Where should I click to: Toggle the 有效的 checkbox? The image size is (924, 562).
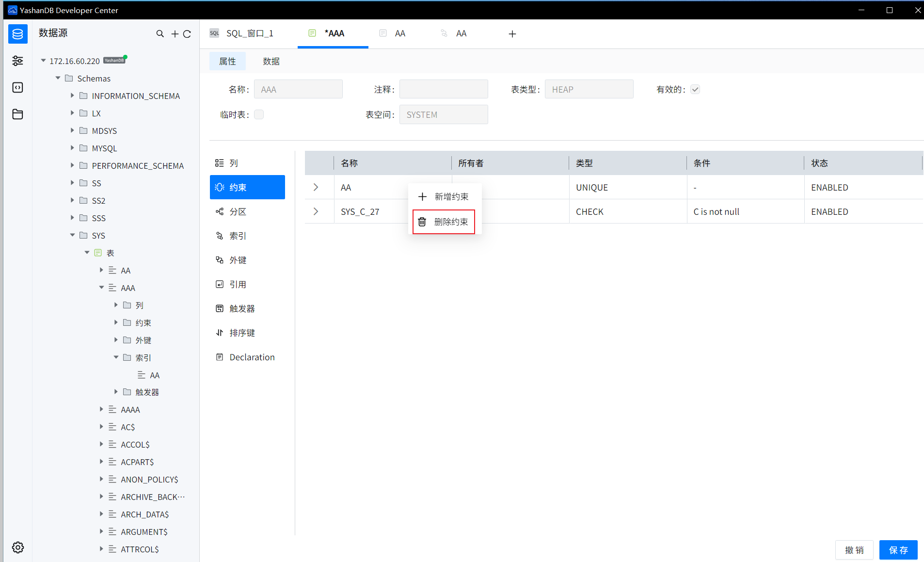(x=695, y=89)
